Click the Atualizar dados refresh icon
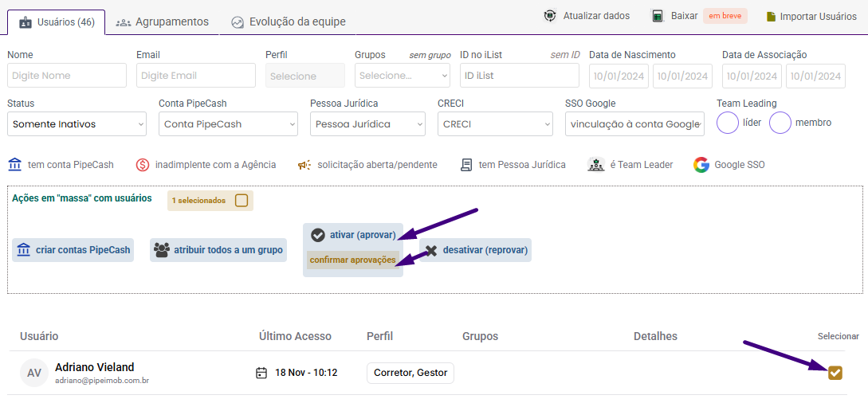Screen dimensions: 868x403 click(x=550, y=16)
